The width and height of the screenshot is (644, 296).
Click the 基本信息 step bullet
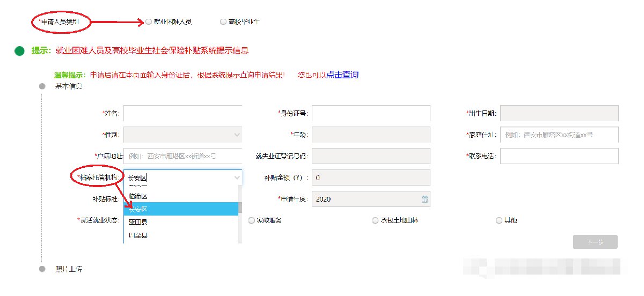42,86
